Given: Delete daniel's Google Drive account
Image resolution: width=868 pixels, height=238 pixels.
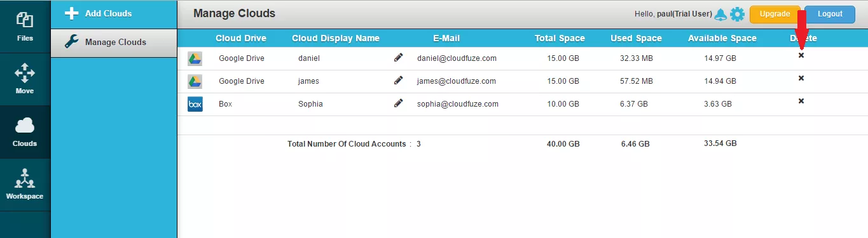Looking at the screenshot, I should tap(801, 55).
